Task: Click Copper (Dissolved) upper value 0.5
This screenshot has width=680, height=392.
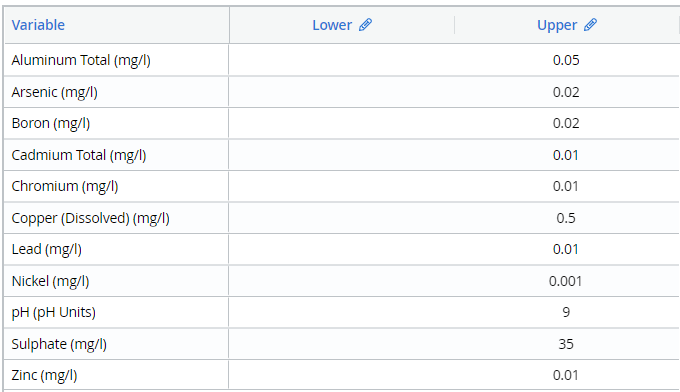Action: [x=566, y=218]
